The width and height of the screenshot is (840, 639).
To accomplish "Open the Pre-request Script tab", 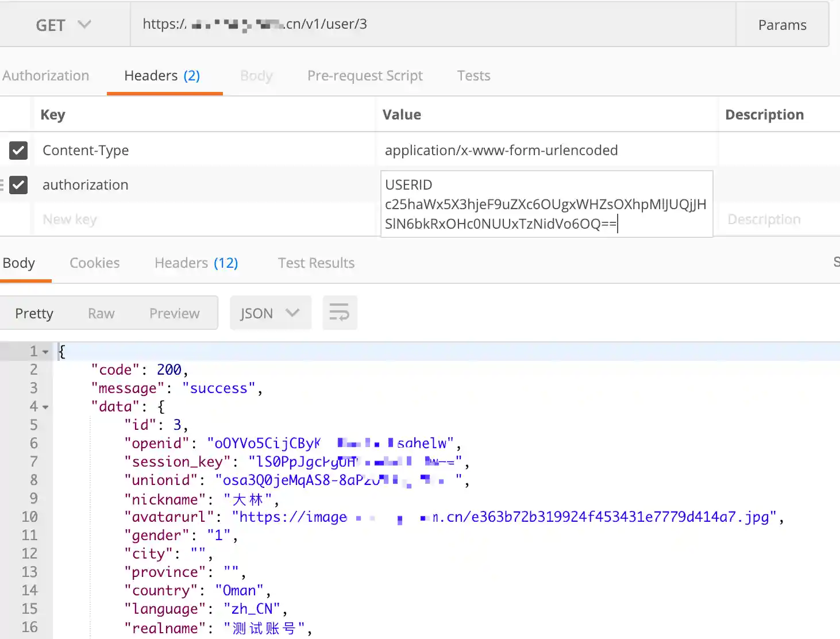I will 365,76.
